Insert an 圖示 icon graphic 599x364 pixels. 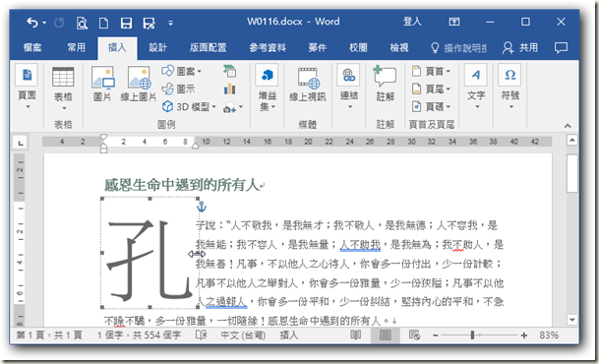coord(178,89)
